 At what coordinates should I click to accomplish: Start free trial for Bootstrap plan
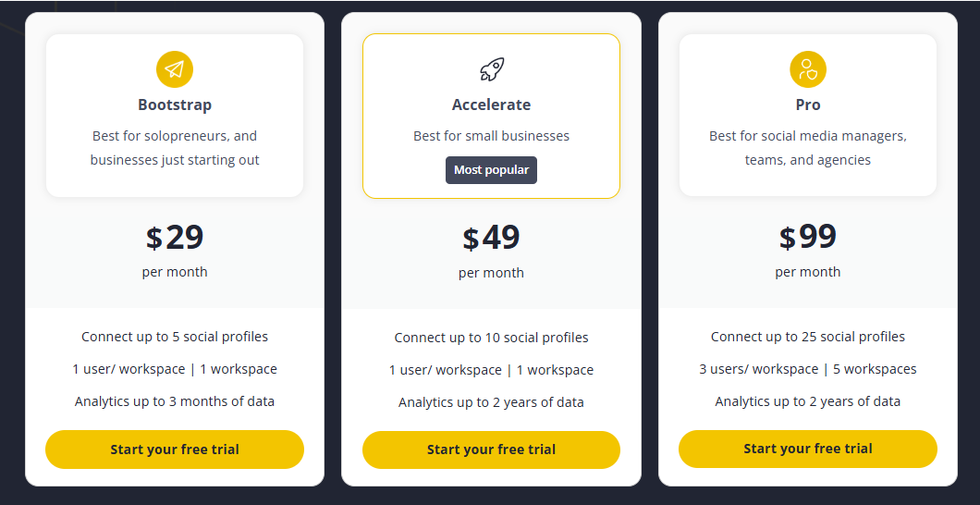click(x=175, y=450)
